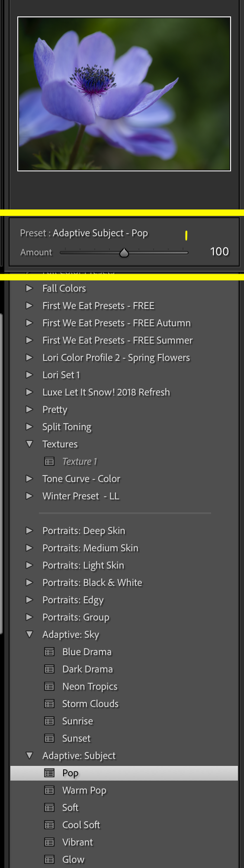The height and width of the screenshot is (868, 244).
Task: Collapse the Adaptive: Subject group
Action: pos(29,756)
